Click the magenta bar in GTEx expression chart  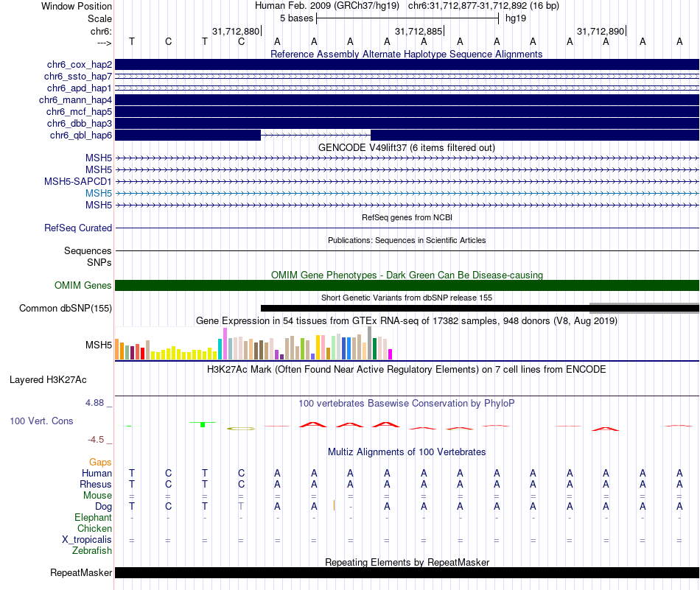(x=391, y=354)
